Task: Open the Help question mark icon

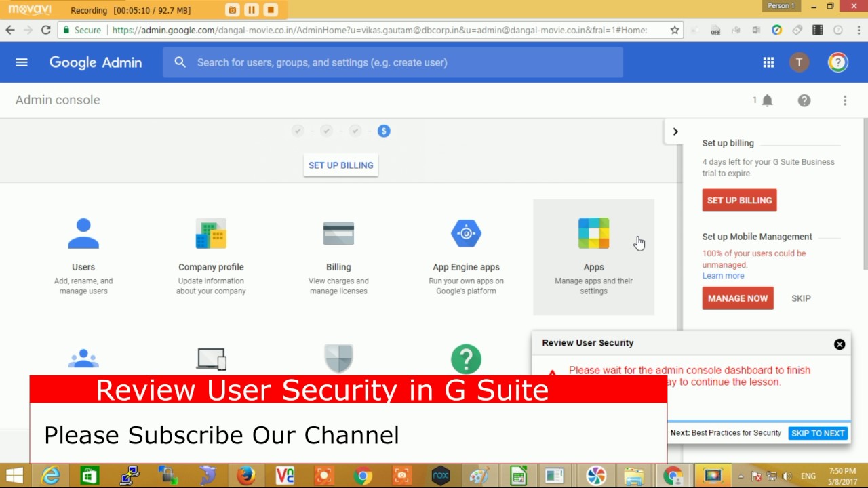Action: click(x=804, y=100)
